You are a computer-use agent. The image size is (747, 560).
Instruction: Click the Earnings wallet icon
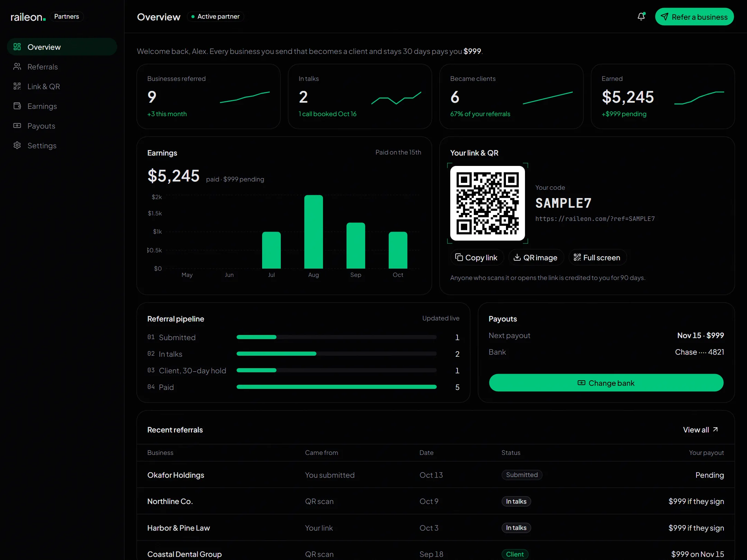tap(17, 106)
